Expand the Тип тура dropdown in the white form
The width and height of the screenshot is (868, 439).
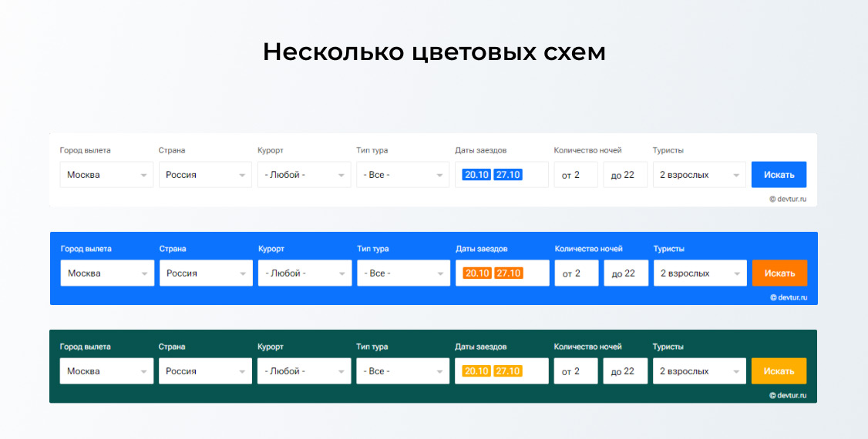402,175
